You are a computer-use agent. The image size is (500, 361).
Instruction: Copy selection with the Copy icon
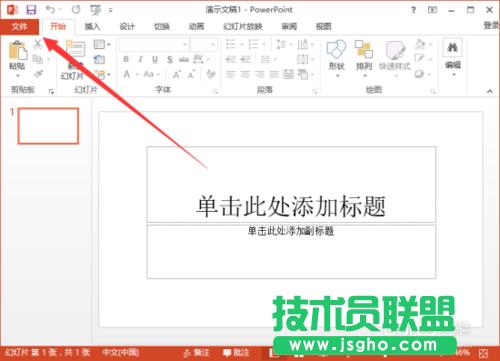pyautogui.click(x=37, y=59)
